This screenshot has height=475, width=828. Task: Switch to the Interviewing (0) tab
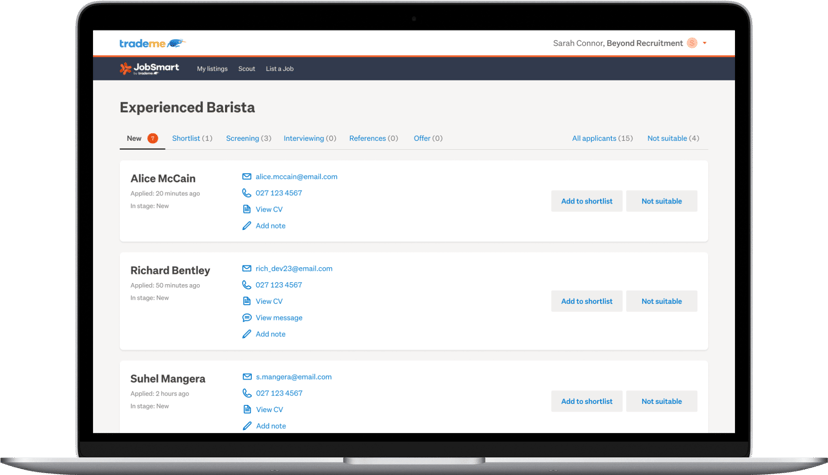click(x=310, y=138)
